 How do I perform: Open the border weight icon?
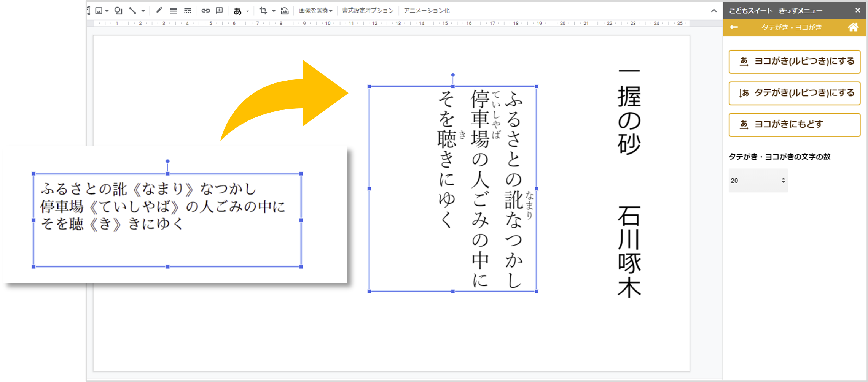pos(173,11)
